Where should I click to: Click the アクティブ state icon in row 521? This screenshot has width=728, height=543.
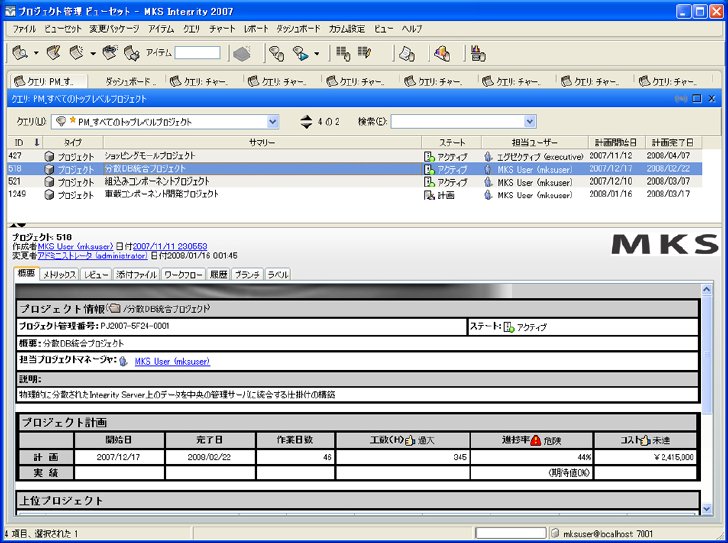pos(429,182)
